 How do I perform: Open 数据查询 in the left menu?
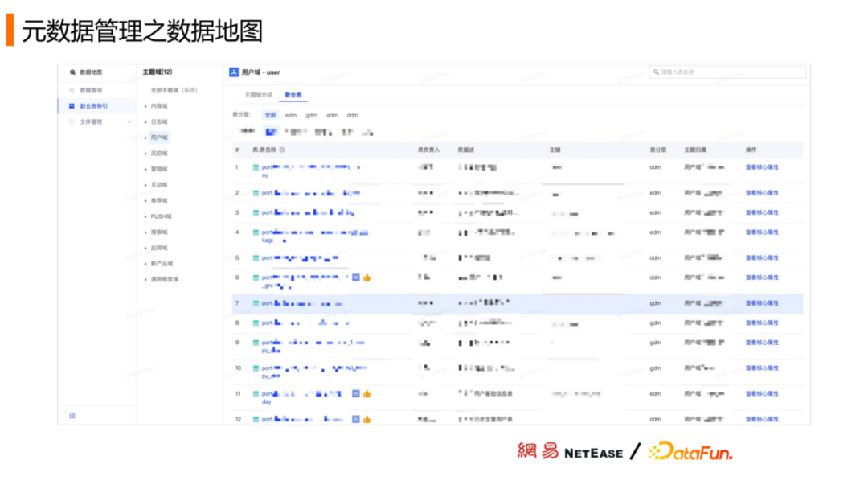[97, 90]
